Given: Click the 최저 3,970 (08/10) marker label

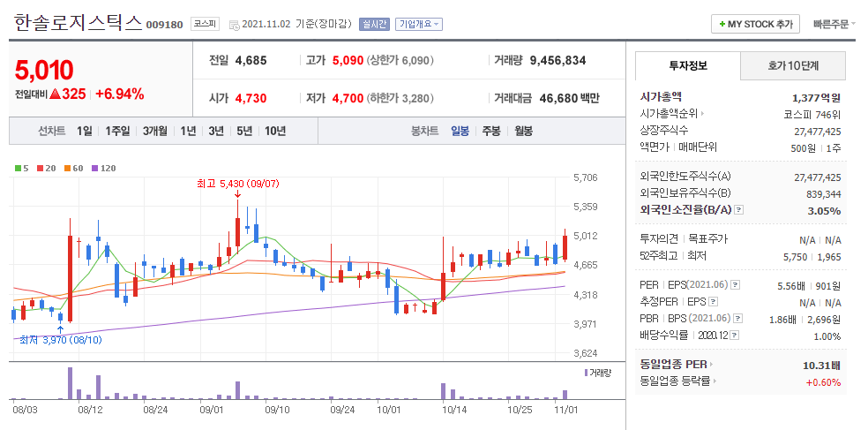Looking at the screenshot, I should [x=61, y=340].
